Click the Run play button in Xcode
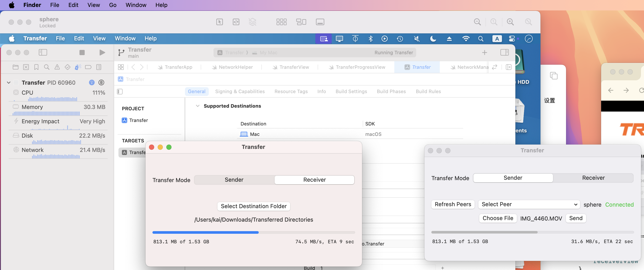 [x=102, y=52]
